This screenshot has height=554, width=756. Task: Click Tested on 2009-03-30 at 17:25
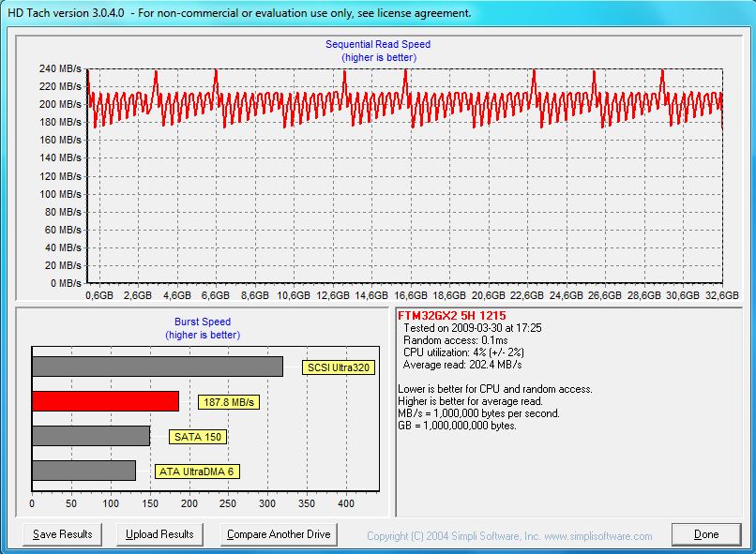[x=473, y=328]
